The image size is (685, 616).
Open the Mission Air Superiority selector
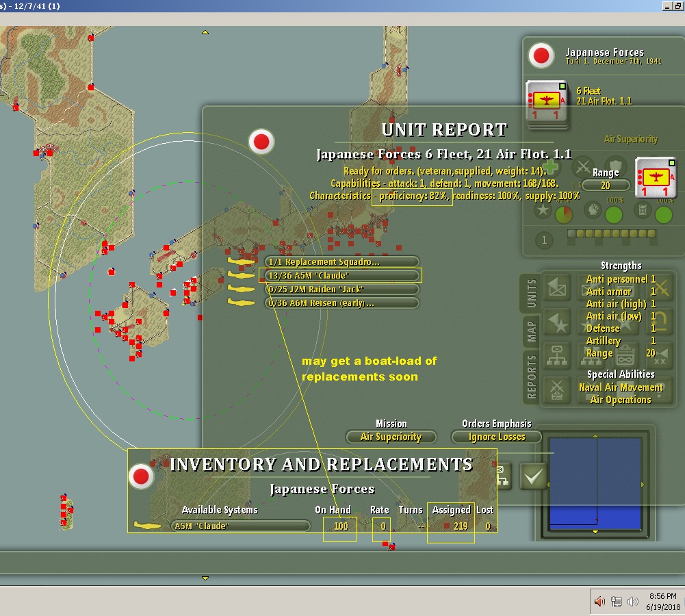[x=391, y=437]
